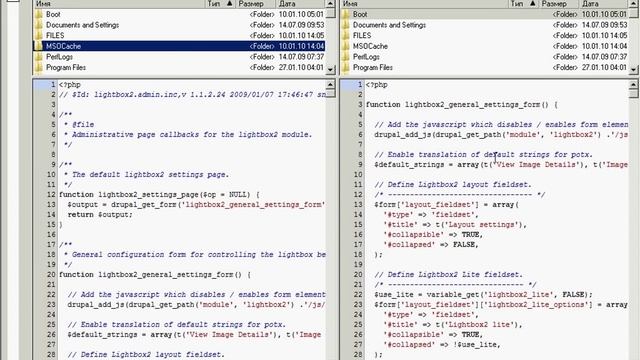
Task: Select 'Boot' name in right file list
Action: click(360, 14)
